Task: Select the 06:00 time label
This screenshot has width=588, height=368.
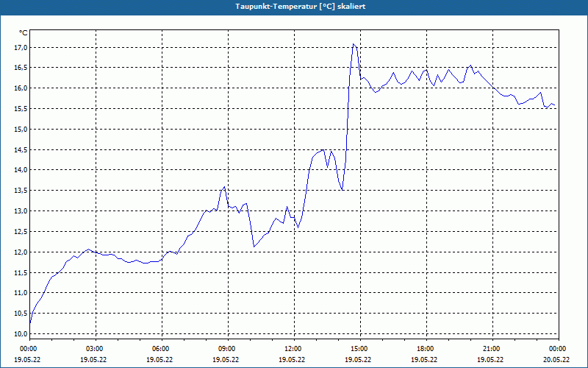Action: pos(162,349)
